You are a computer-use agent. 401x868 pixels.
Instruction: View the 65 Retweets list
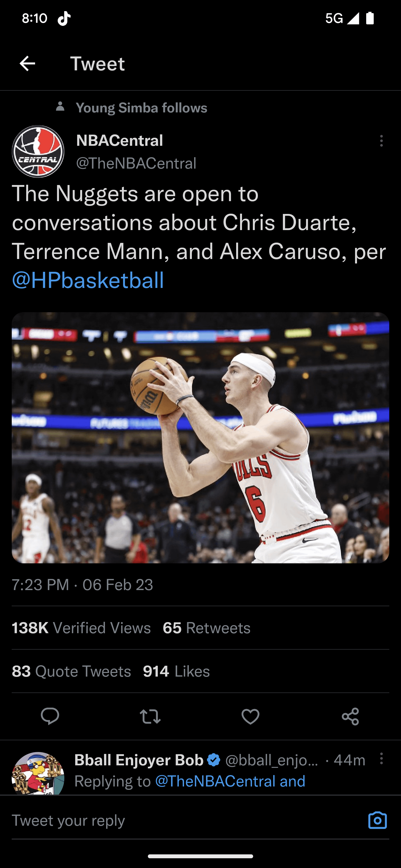[x=206, y=628]
